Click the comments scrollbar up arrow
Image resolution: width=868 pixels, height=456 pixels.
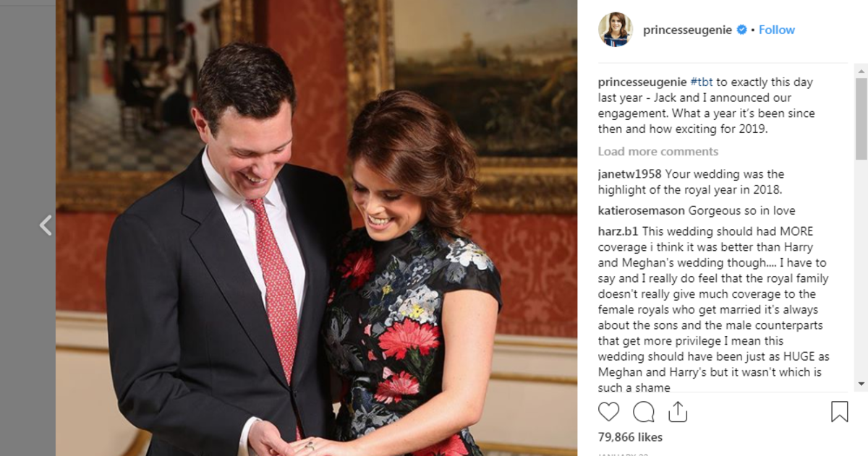(x=861, y=70)
